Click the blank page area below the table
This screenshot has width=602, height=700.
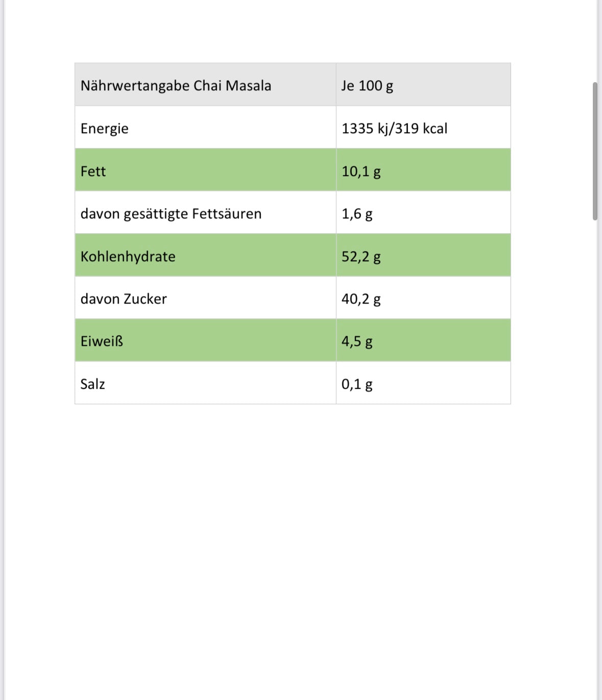coord(293,536)
